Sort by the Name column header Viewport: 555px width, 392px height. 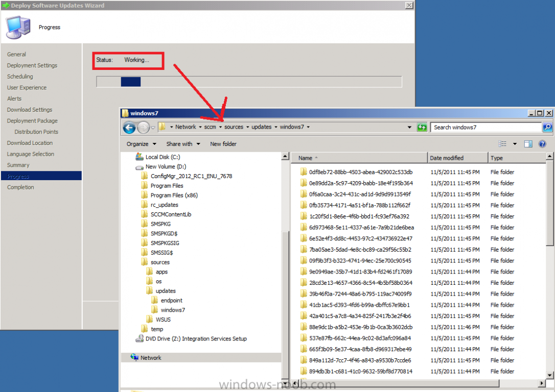point(359,158)
